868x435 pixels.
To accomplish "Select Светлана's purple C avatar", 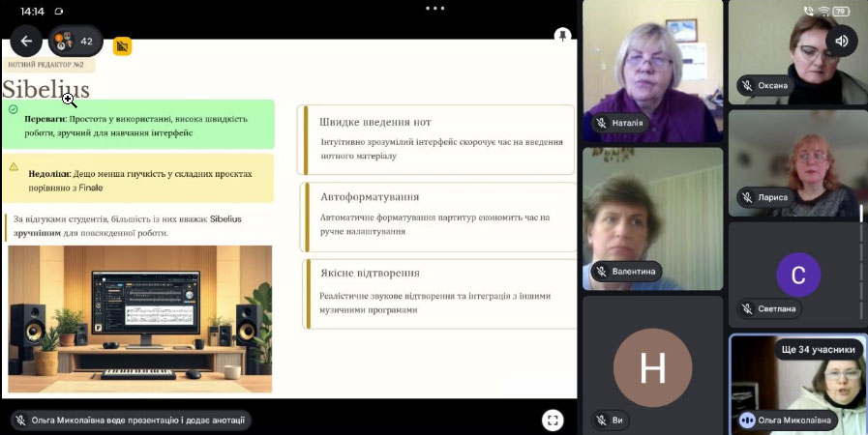I will [797, 275].
